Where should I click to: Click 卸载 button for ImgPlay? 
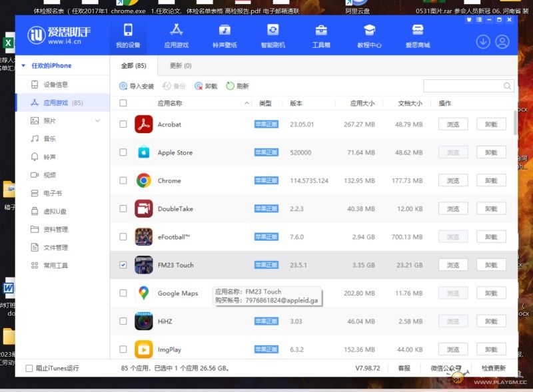(491, 349)
